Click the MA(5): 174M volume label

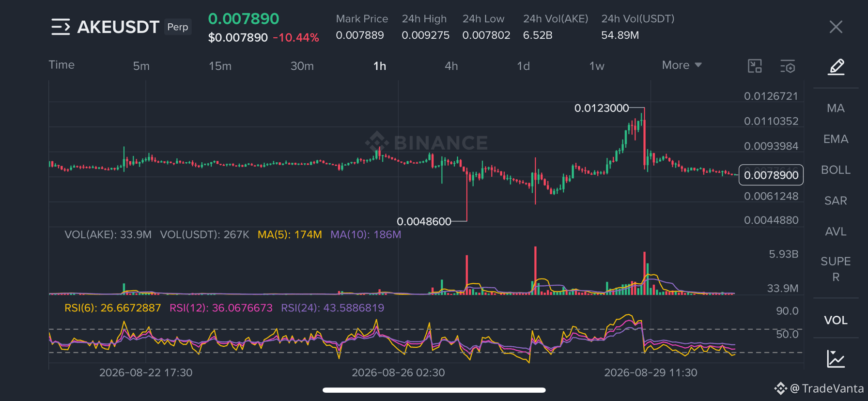click(290, 235)
